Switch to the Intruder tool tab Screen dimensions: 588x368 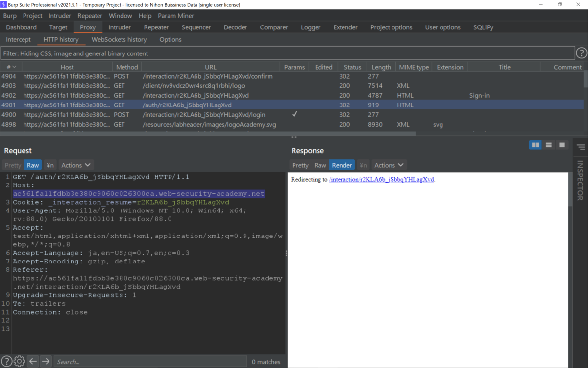point(120,27)
